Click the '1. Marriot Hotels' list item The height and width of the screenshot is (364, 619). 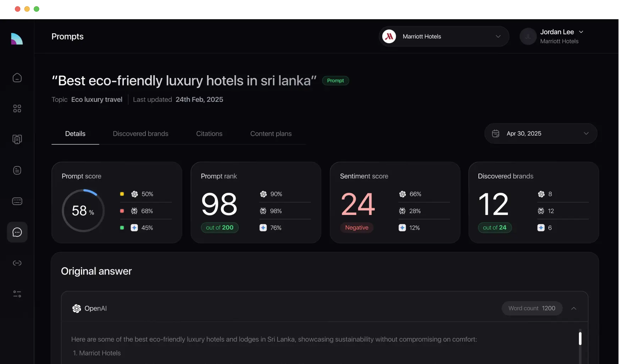pyautogui.click(x=97, y=353)
